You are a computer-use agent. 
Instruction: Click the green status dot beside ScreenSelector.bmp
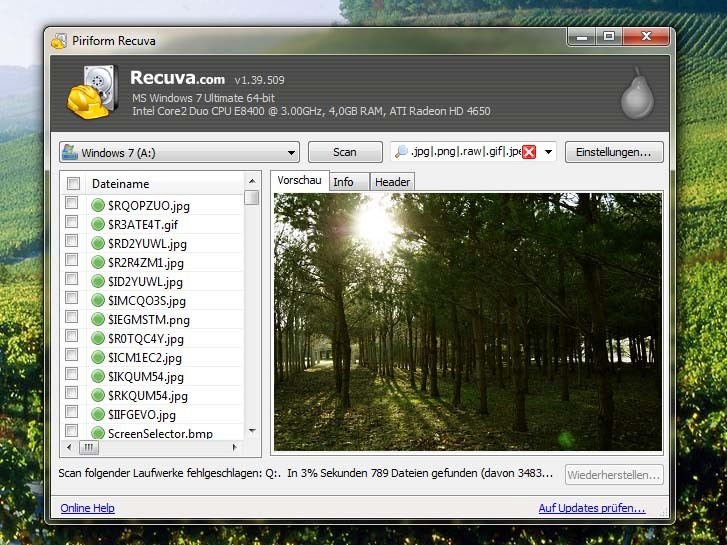point(98,433)
